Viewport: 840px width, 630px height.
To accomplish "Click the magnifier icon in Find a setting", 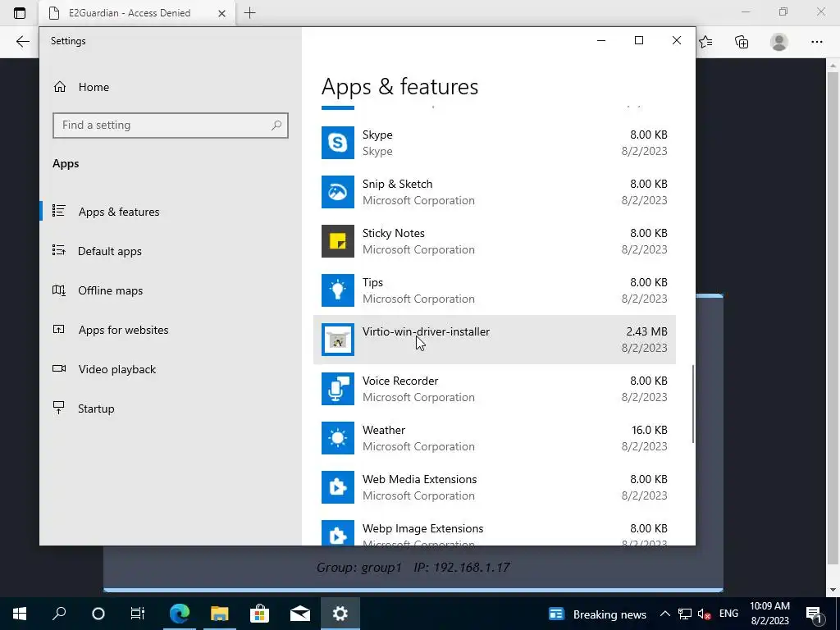I will coord(276,126).
